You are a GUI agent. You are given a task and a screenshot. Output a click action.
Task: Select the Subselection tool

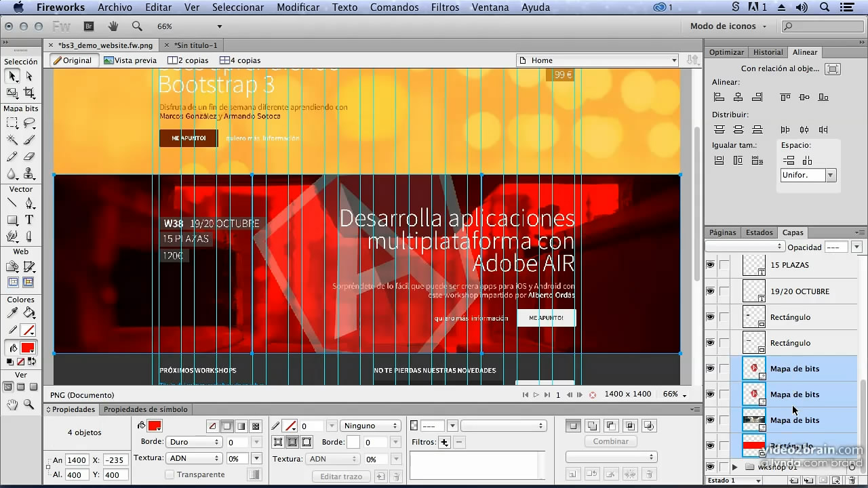point(29,76)
